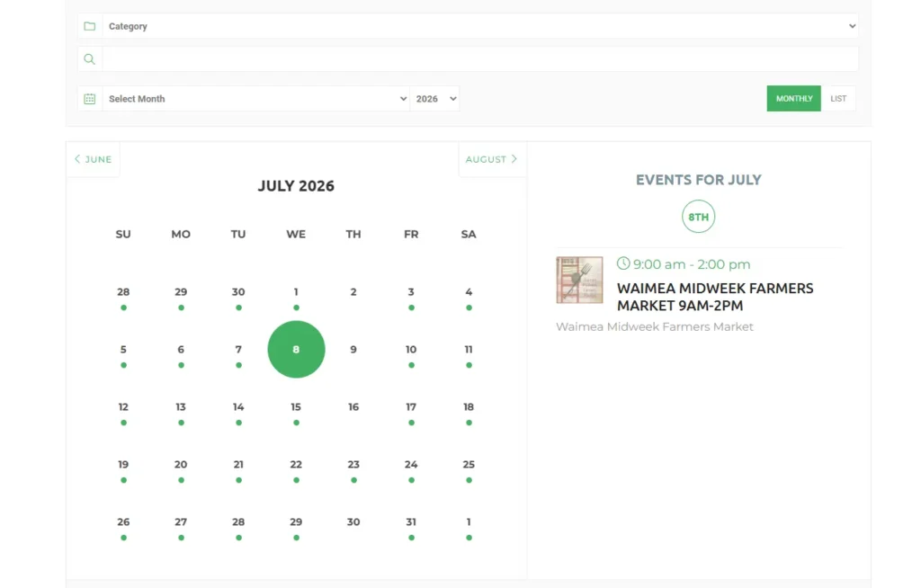Open the Waimea Midweek Farmers Market 9AM-2PM title
Image resolution: width=921 pixels, height=588 pixels.
pos(715,297)
